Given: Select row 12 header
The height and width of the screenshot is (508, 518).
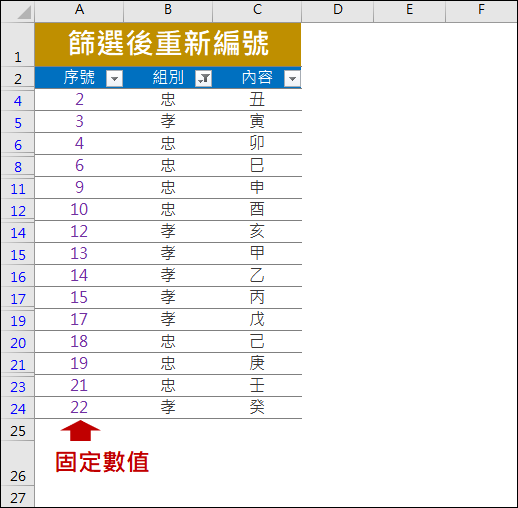Looking at the screenshot, I should click(x=18, y=210).
